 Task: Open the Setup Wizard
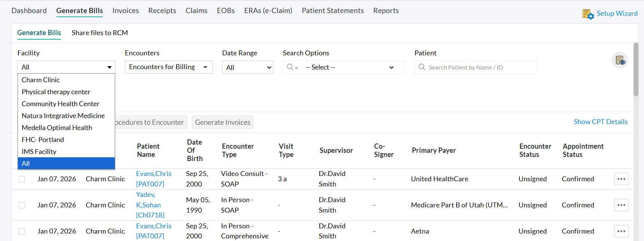coord(617,13)
